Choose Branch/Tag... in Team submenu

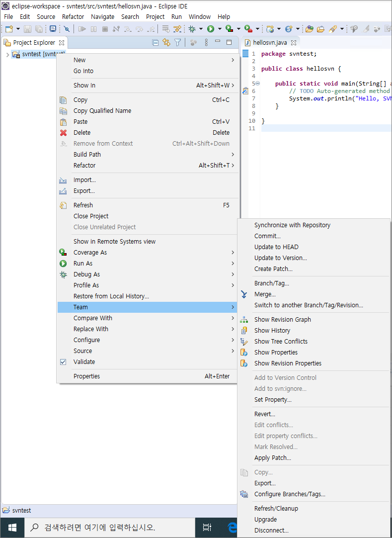(x=314, y=283)
